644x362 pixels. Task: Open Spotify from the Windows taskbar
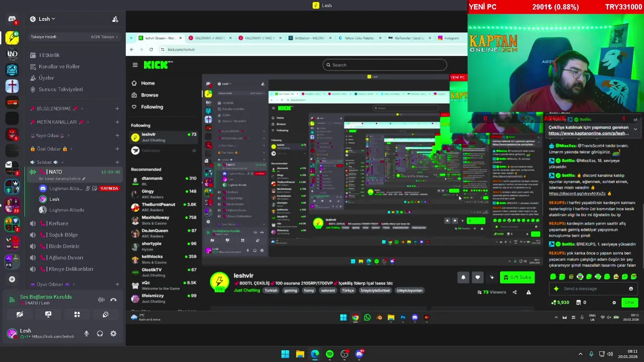click(x=330, y=354)
